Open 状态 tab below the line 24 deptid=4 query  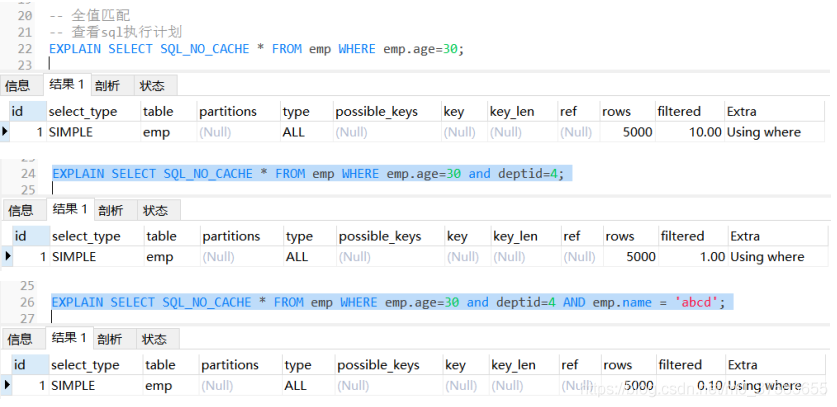pyautogui.click(x=154, y=210)
